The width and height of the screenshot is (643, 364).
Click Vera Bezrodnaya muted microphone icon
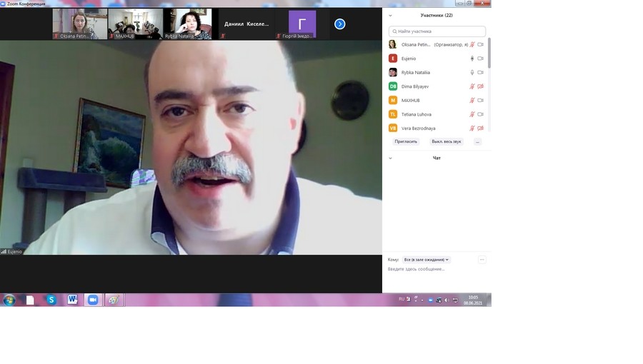[472, 128]
